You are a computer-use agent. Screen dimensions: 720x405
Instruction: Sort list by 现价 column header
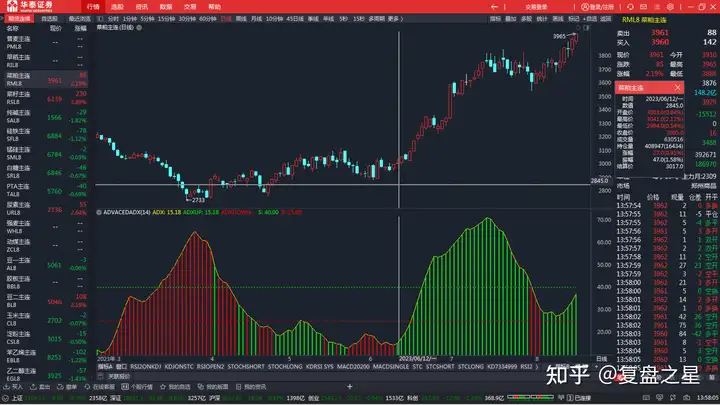[x=55, y=28]
